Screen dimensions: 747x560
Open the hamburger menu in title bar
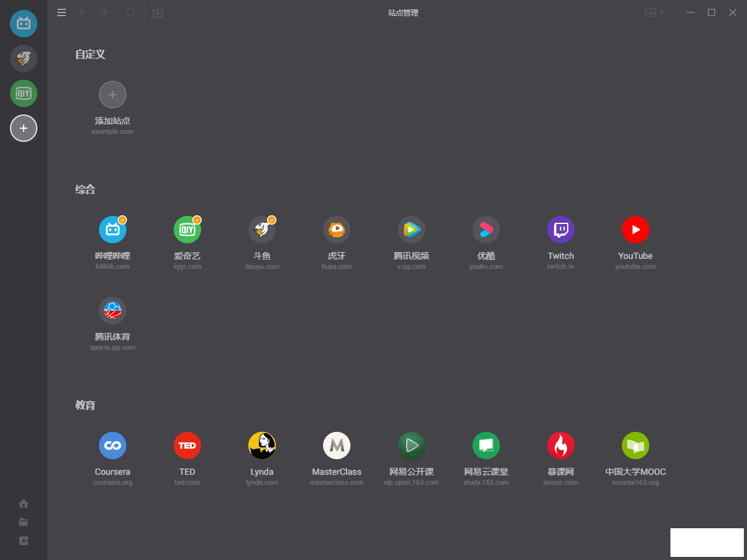(x=62, y=12)
